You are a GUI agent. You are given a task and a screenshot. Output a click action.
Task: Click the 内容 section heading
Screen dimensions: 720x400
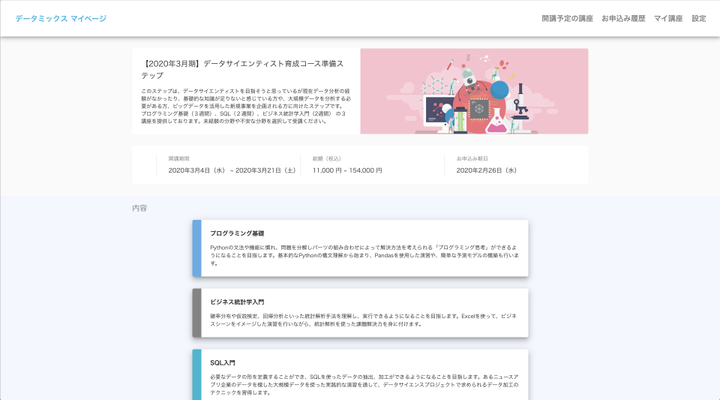pos(140,208)
